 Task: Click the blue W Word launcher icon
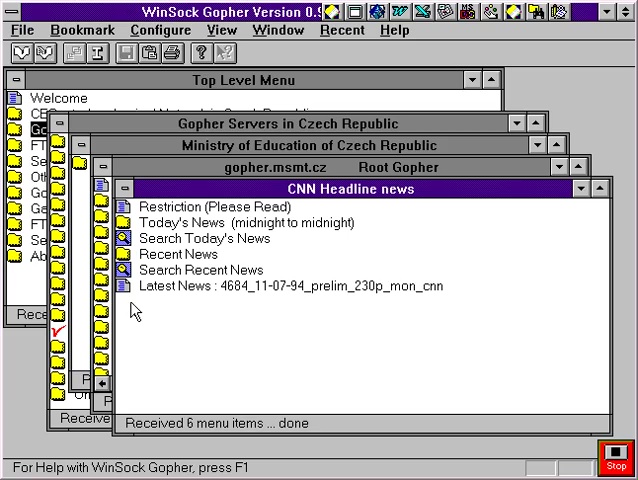[x=400, y=12]
